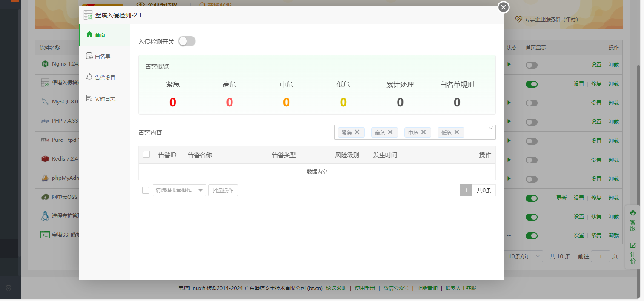Click the 宝塔SSH终端 terminal icon
Screen dimensions: 644x301
pos(45,235)
